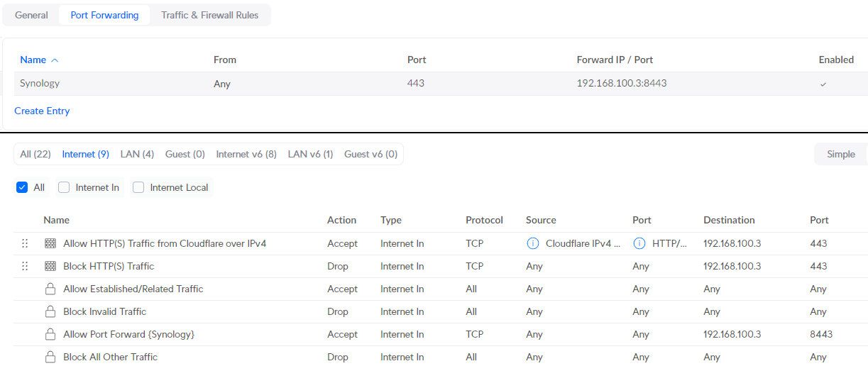
Task: Sort port forwards by Name column arrow
Action: pyautogui.click(x=55, y=60)
